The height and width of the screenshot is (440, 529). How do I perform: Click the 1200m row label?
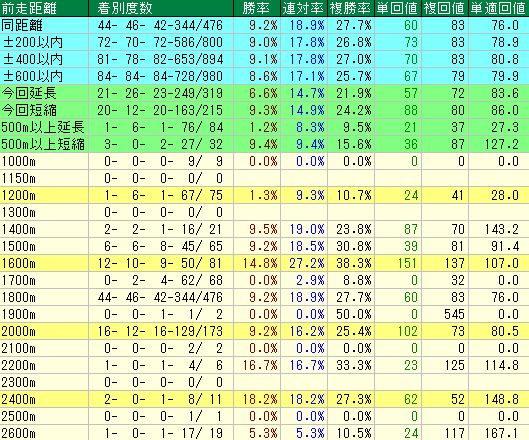coord(19,195)
